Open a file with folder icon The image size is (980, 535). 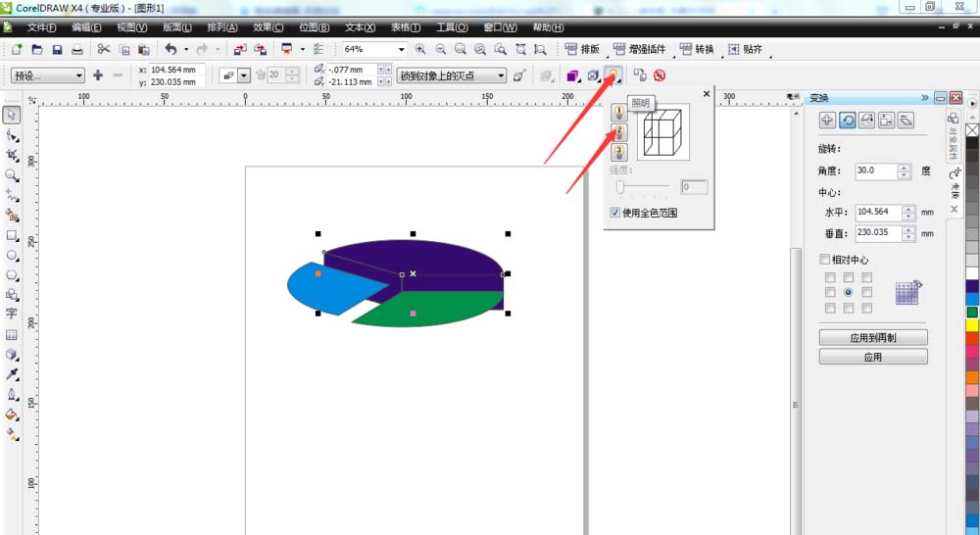[x=37, y=49]
